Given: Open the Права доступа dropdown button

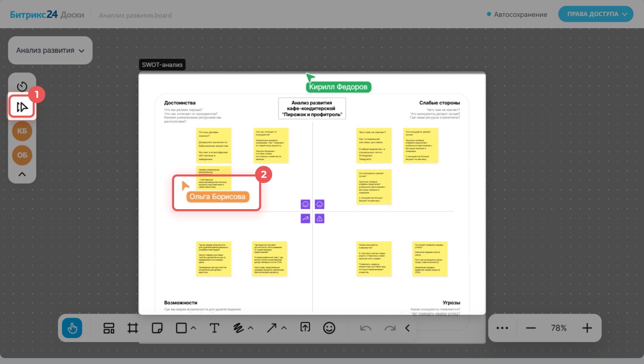Looking at the screenshot, I should tap(596, 14).
